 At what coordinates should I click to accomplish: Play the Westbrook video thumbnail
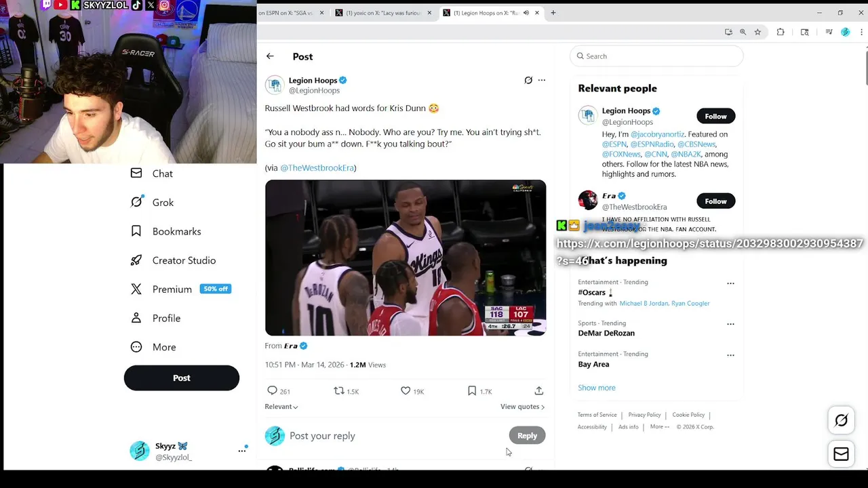coord(406,258)
